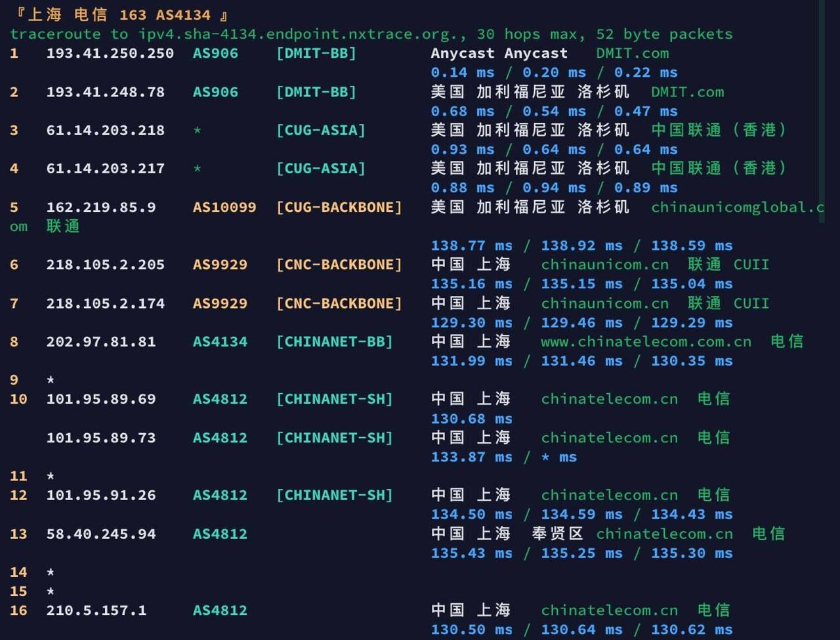Click the AS10099 number on hop 5

point(224,207)
